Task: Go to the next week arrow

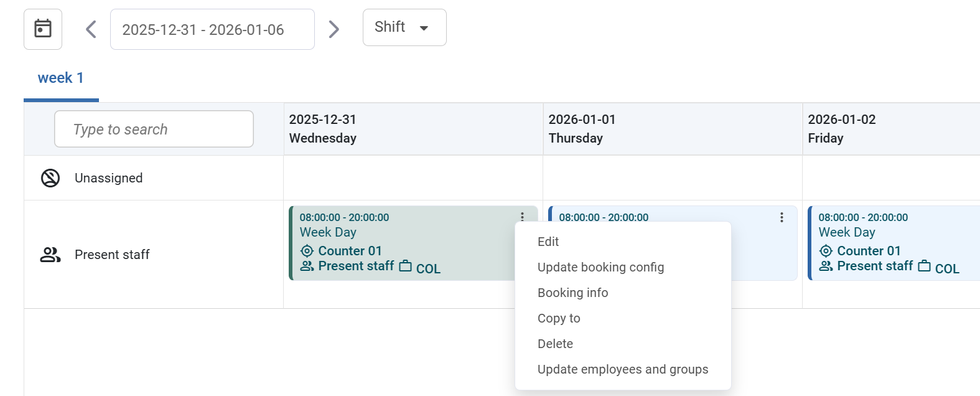Action: pyautogui.click(x=334, y=29)
